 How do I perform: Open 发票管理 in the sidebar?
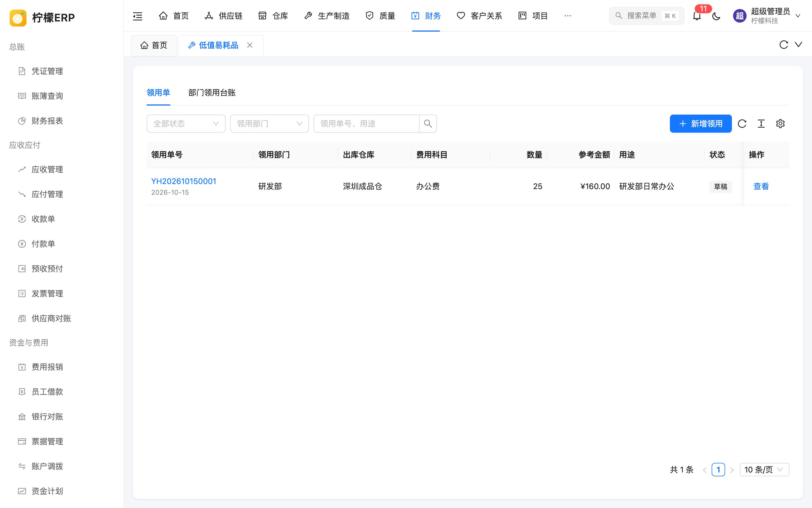pos(62,294)
